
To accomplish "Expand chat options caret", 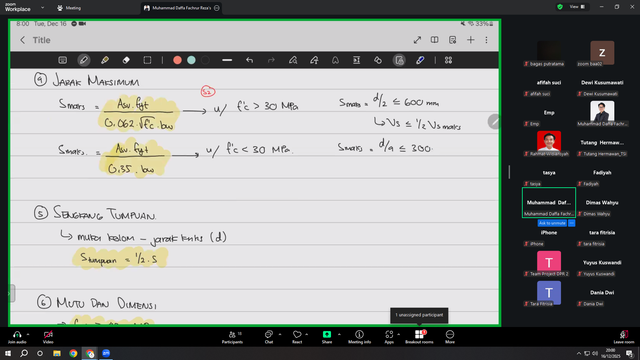I will 280,334.
